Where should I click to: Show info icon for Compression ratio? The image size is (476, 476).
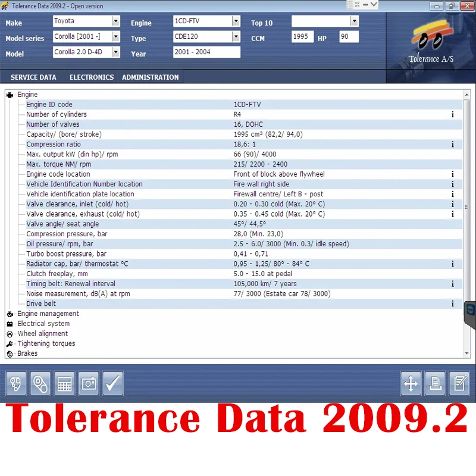point(453,145)
